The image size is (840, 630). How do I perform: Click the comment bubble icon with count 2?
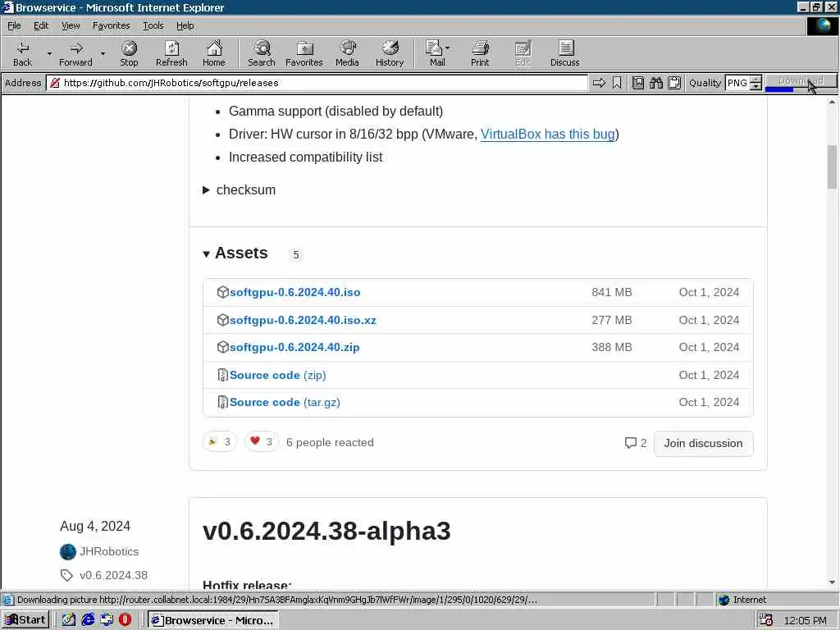(x=631, y=442)
